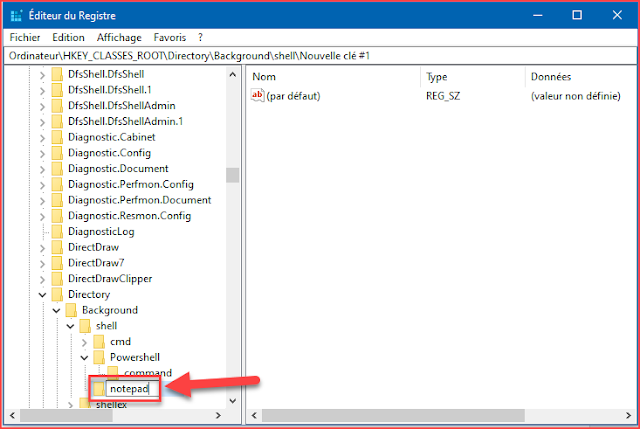Select the Diagnostic.Perfmon.Config folder icon
The height and width of the screenshot is (429, 640).
pyautogui.click(x=57, y=184)
